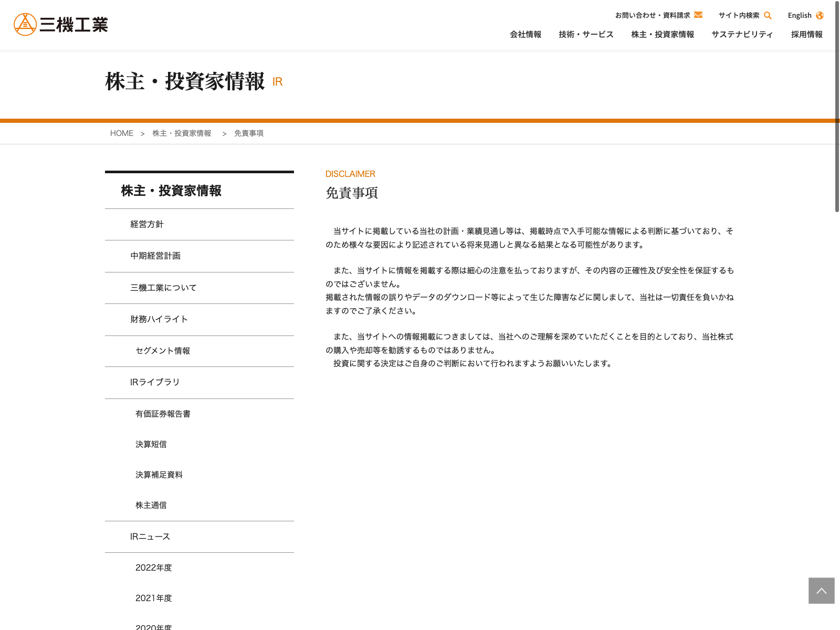Click 有価証券報告書 in the sidebar
The image size is (840, 630).
163,414
